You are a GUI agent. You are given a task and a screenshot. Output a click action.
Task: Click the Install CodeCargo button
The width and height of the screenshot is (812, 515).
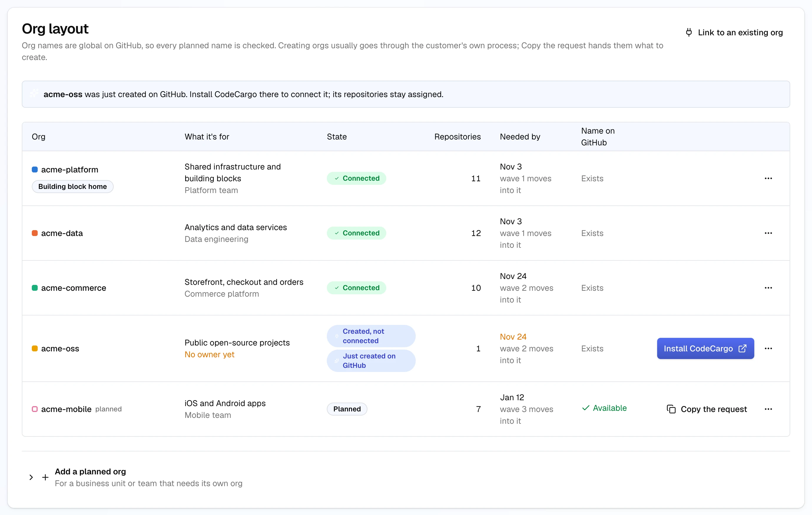pyautogui.click(x=705, y=348)
